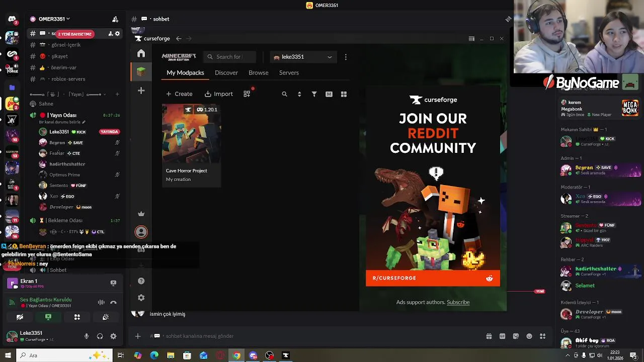Switch to the My Modpacks tab
644x362 pixels.
click(185, 73)
